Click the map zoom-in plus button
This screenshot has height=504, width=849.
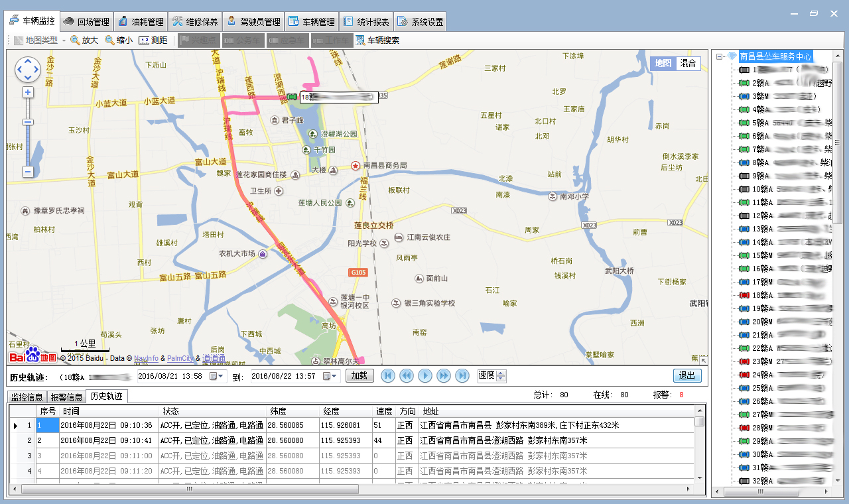click(x=28, y=92)
